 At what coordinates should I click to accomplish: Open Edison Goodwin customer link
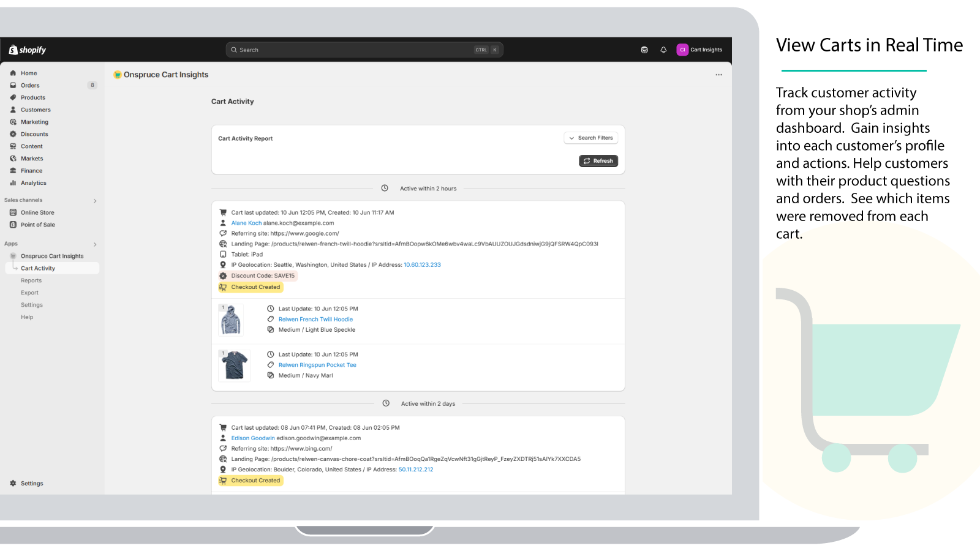click(x=253, y=438)
